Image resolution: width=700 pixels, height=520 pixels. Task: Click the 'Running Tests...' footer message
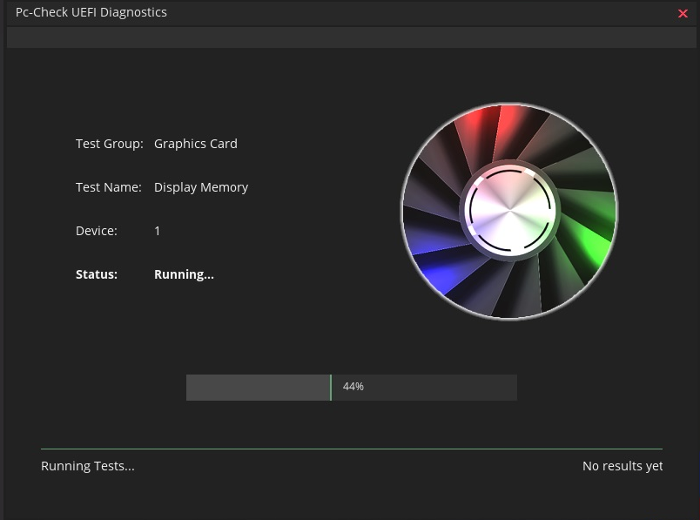point(88,466)
